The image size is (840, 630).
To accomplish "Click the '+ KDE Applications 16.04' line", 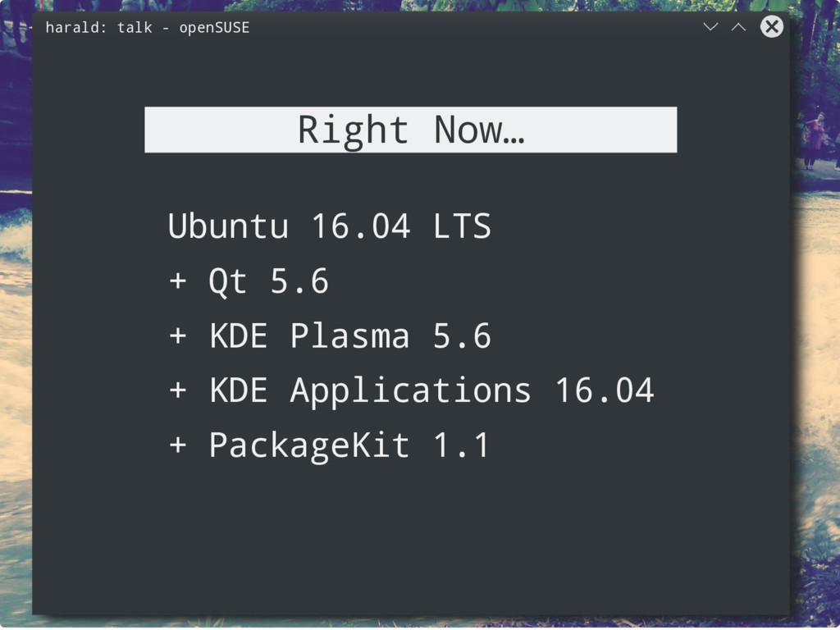I will point(411,390).
